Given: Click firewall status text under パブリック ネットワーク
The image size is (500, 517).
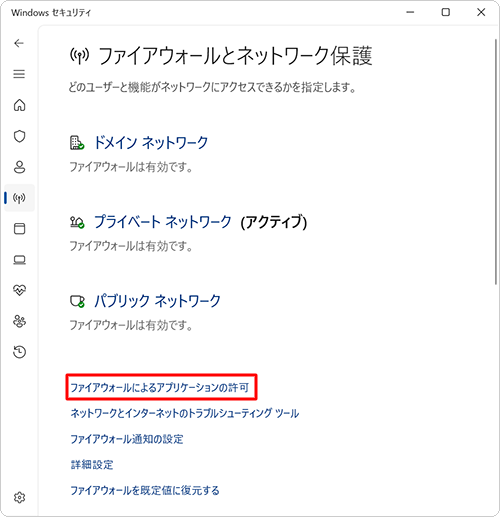Looking at the screenshot, I should click(x=131, y=325).
